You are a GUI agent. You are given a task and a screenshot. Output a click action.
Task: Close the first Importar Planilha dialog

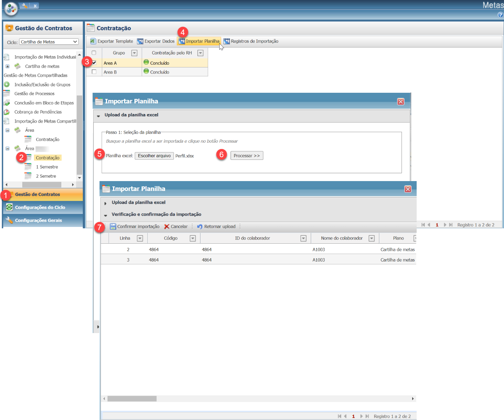(401, 102)
